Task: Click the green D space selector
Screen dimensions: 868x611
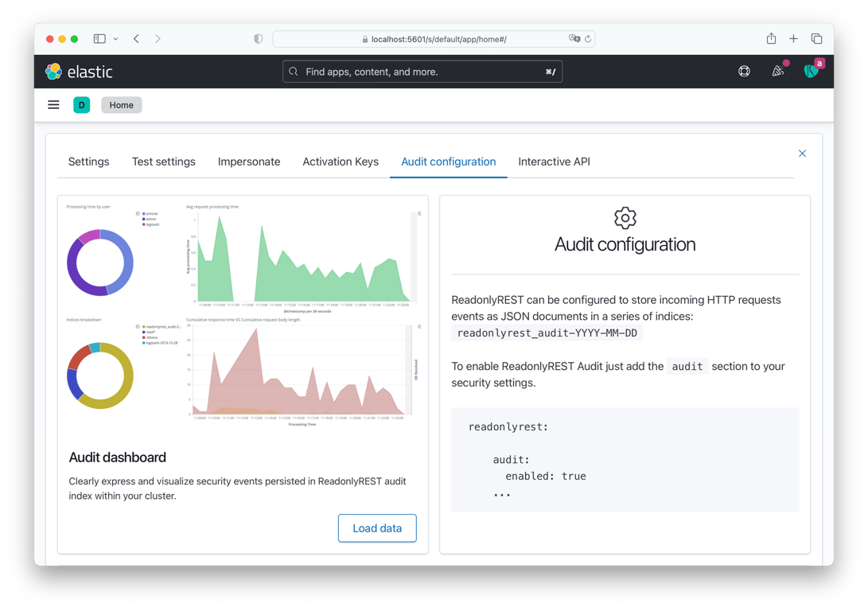Action: (x=81, y=104)
